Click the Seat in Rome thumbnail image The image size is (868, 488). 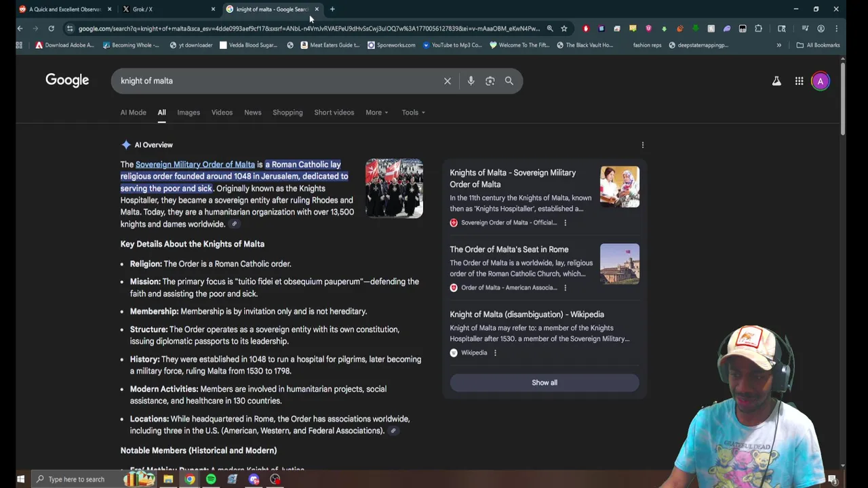point(619,264)
